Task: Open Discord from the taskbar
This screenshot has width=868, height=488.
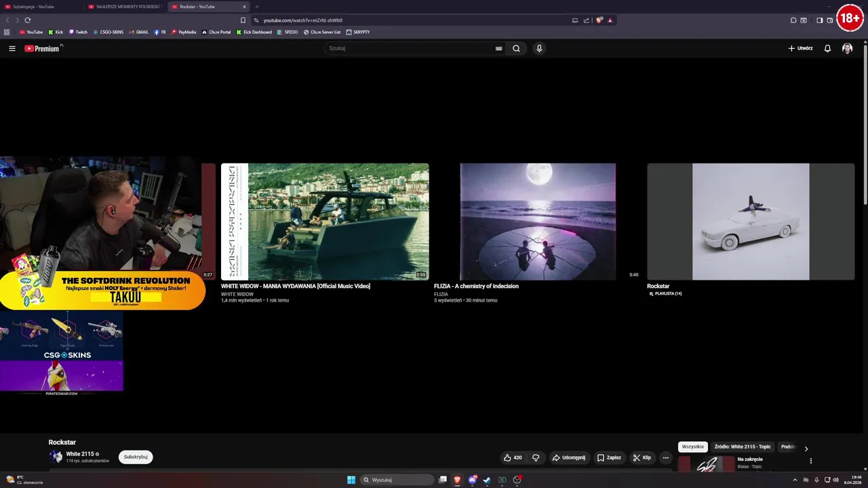Action: pos(473,480)
